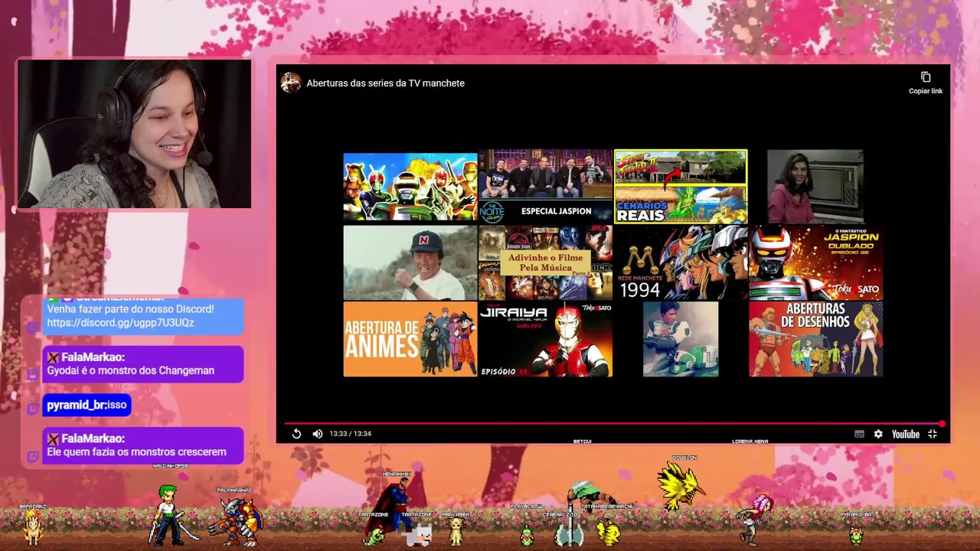Click the Copiar link icon
This screenshot has width=980, height=551.
(926, 77)
